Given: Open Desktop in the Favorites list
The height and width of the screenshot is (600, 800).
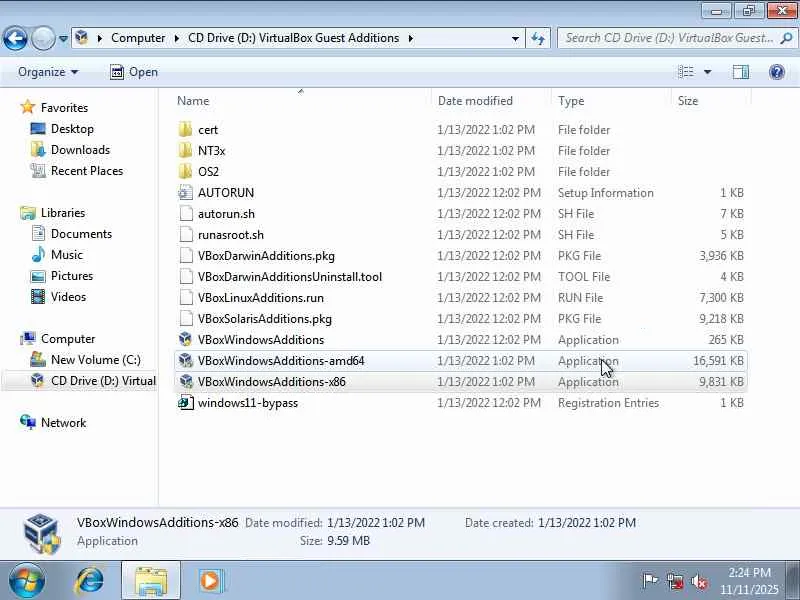Looking at the screenshot, I should 72,129.
